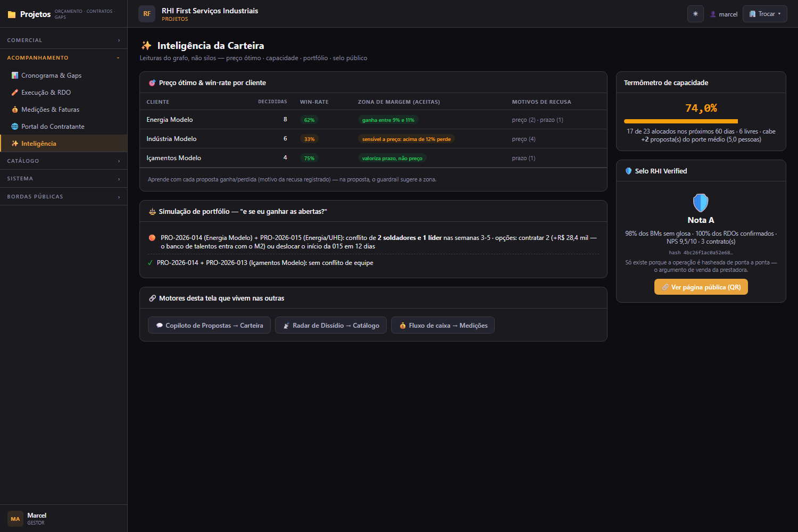The height and width of the screenshot is (532, 798).
Task: Select the Energia Modelo client row
Action: 373,120
